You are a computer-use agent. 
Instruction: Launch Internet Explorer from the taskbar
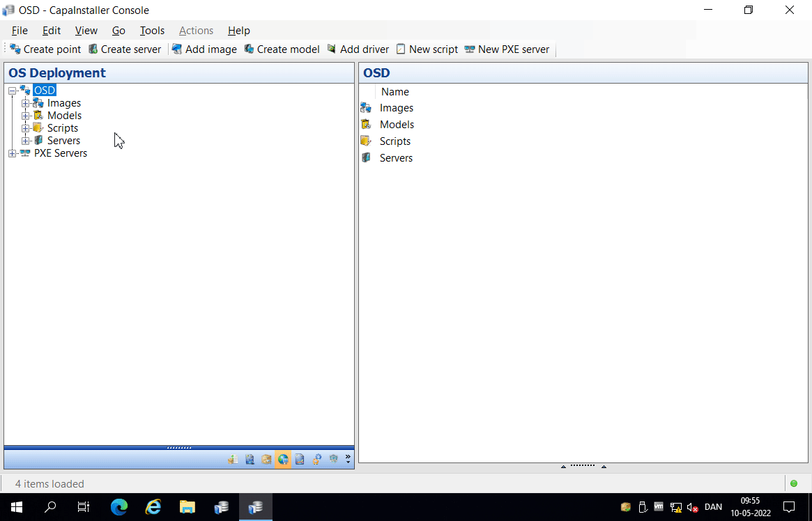153,507
